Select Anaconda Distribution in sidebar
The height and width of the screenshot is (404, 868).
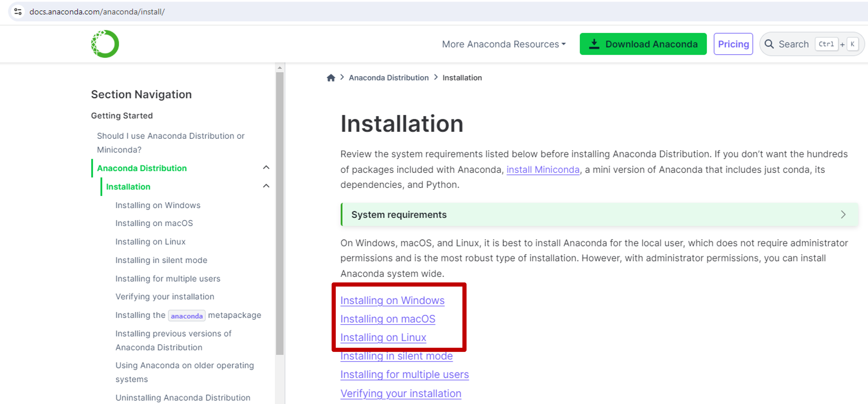coord(142,168)
